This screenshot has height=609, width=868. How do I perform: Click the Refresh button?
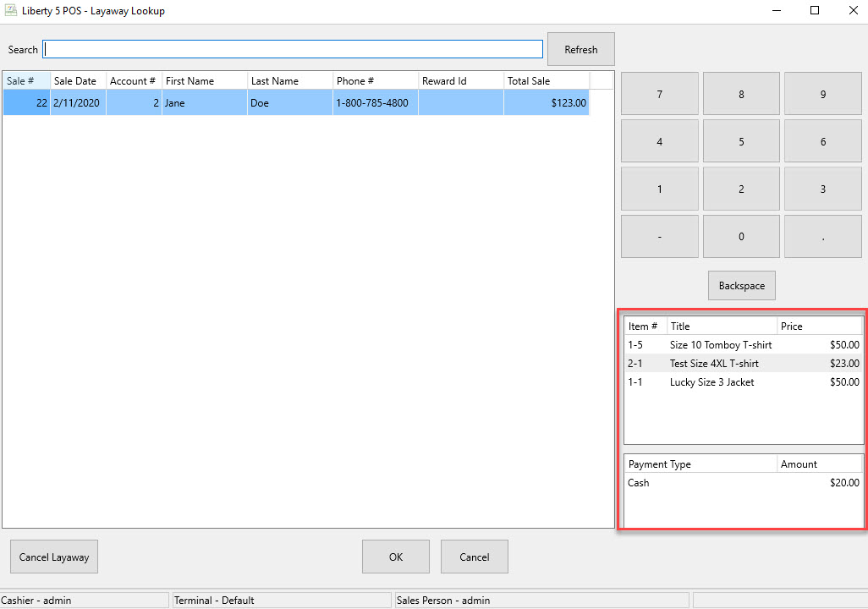point(580,49)
